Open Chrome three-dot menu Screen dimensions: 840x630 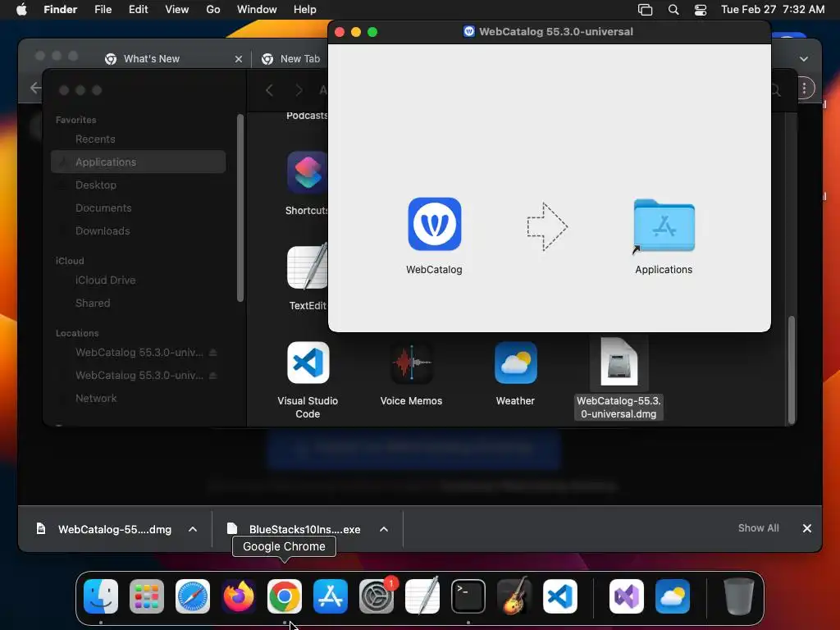[x=804, y=89]
